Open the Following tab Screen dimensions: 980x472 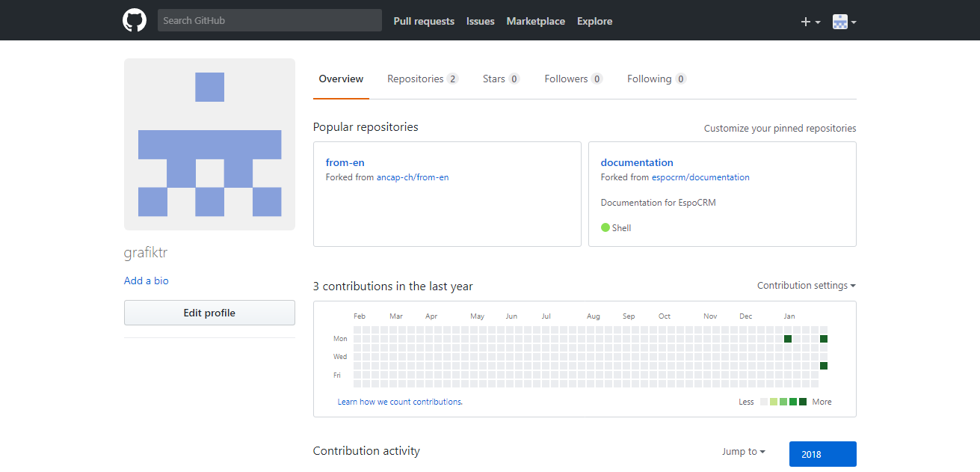[x=656, y=79]
